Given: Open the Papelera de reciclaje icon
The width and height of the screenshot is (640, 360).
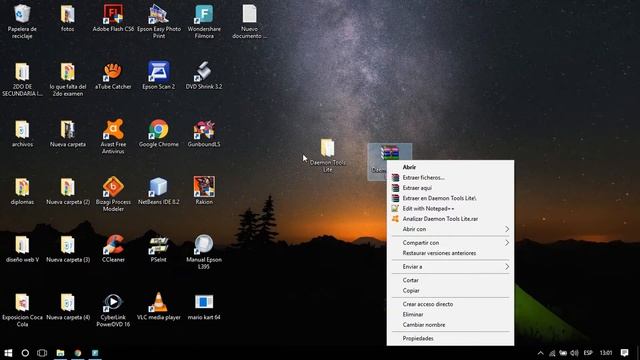Looking at the screenshot, I should click(x=22, y=21).
